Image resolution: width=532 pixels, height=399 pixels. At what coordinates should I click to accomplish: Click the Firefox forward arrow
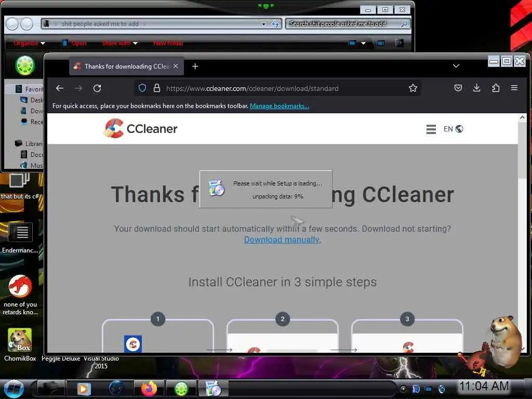pos(78,88)
